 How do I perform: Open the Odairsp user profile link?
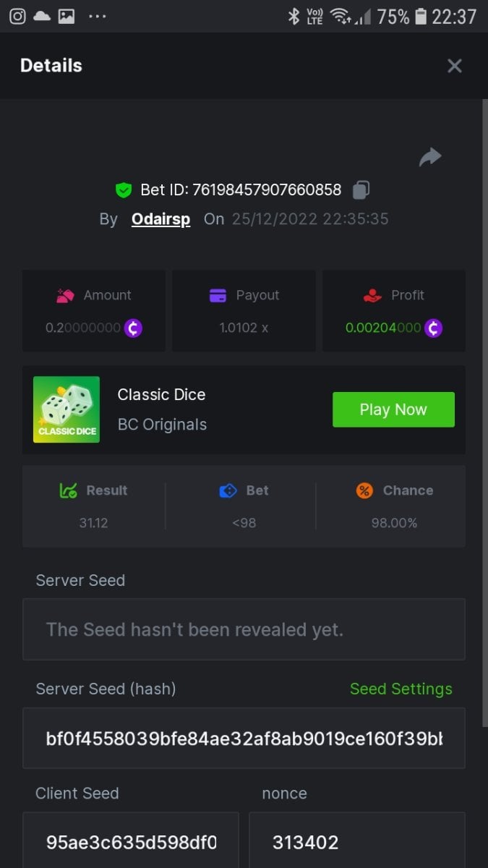click(x=160, y=219)
